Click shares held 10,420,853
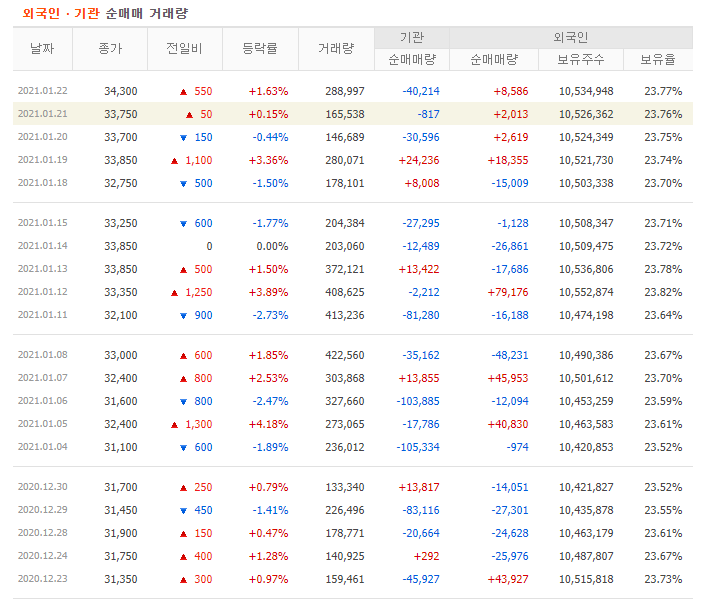 pyautogui.click(x=586, y=447)
